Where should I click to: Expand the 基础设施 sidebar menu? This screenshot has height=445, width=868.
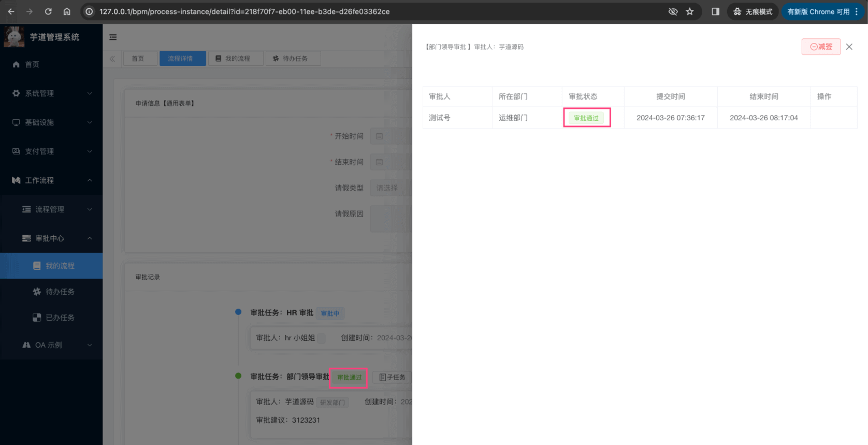click(x=51, y=122)
